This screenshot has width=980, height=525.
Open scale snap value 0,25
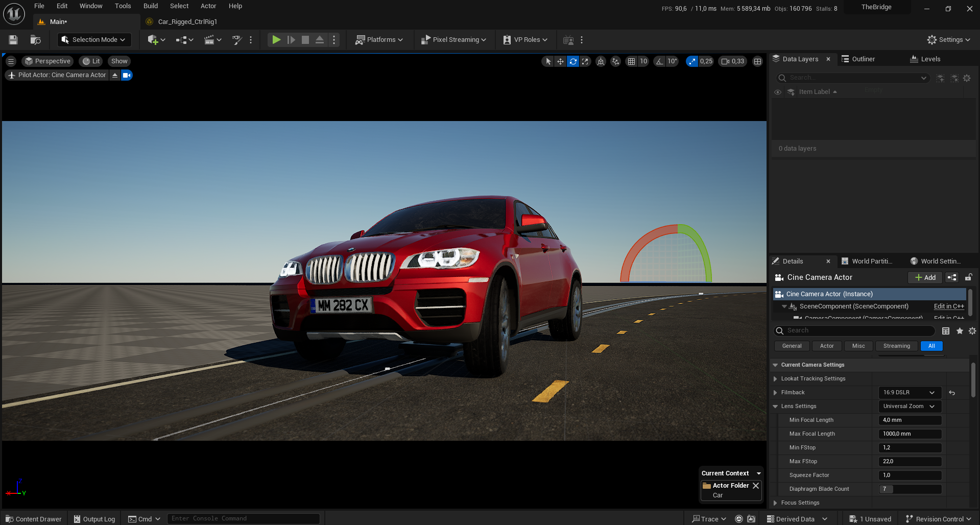706,61
